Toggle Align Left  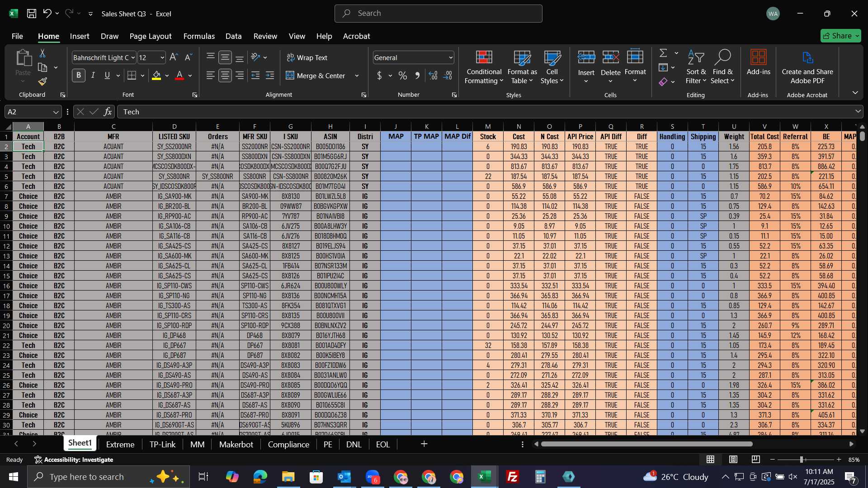pos(210,75)
